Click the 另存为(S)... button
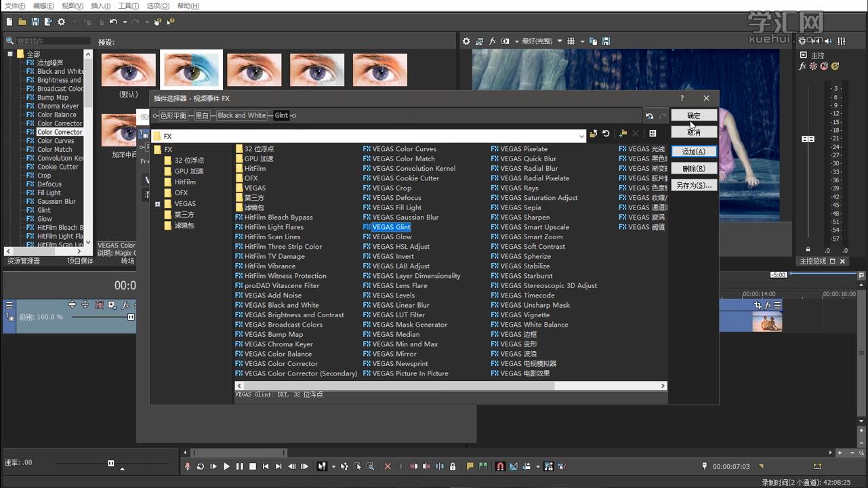Image resolution: width=868 pixels, height=488 pixels. click(694, 185)
